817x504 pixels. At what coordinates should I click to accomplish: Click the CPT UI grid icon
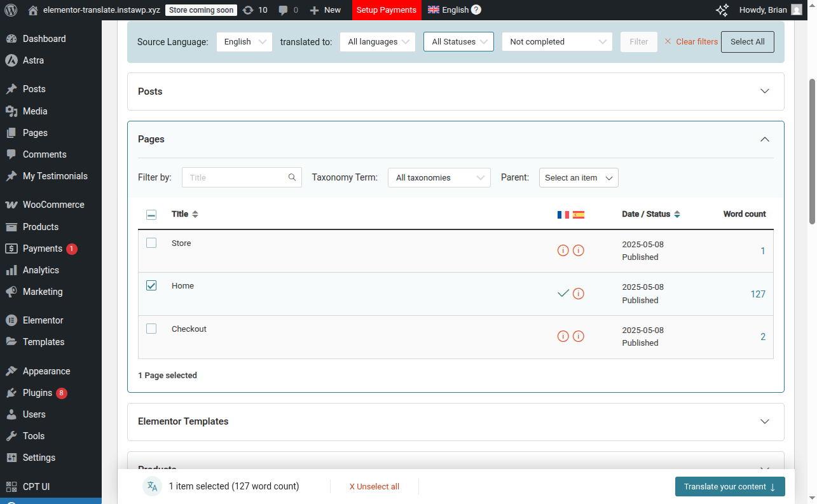pos(11,487)
